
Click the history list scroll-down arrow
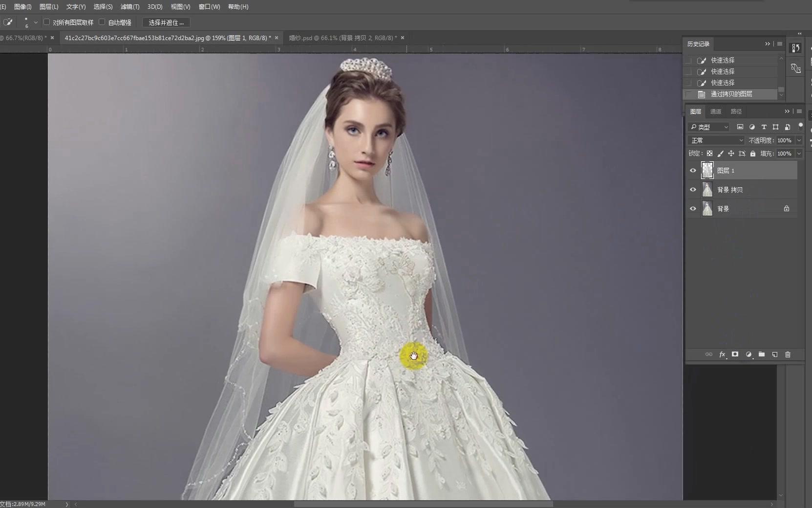[x=781, y=95]
